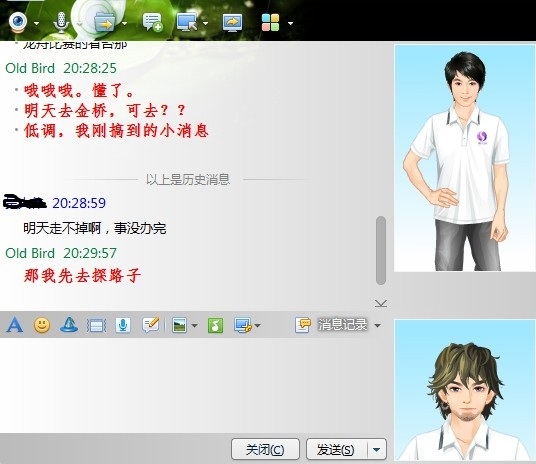This screenshot has width=536, height=464.
Task: Click contact's QQ show avatar with black hair
Action: (x=465, y=158)
